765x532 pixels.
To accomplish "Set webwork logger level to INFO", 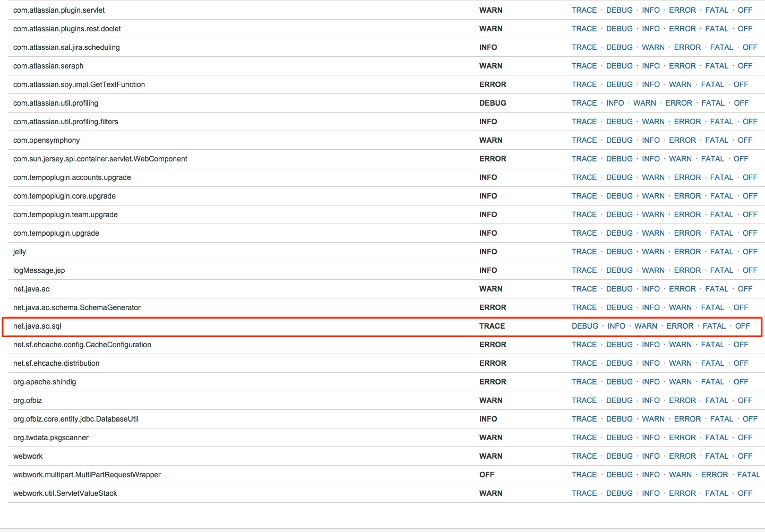I will [651, 456].
